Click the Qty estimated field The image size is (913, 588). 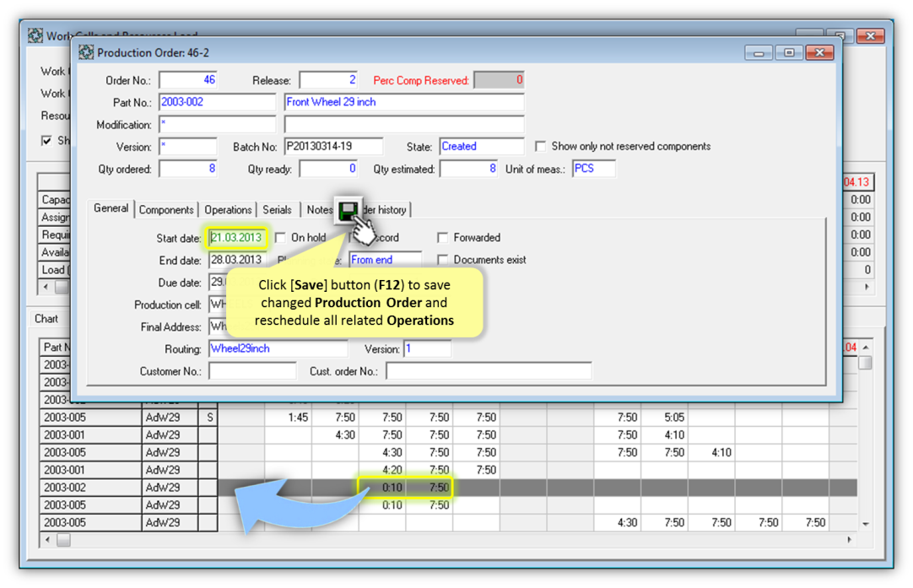[468, 169]
